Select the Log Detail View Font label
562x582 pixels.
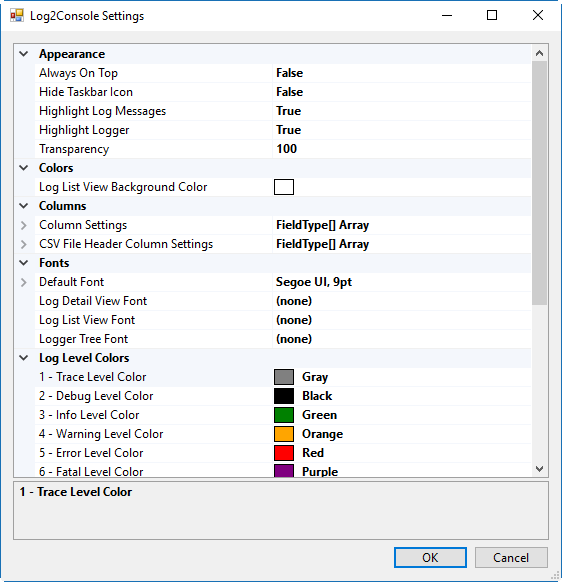point(93,301)
